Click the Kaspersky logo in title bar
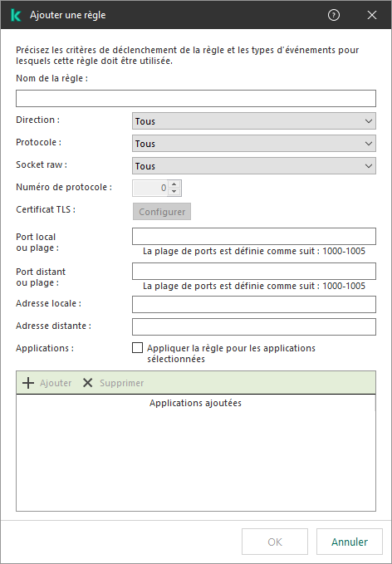The height and width of the screenshot is (564, 392). (x=16, y=15)
